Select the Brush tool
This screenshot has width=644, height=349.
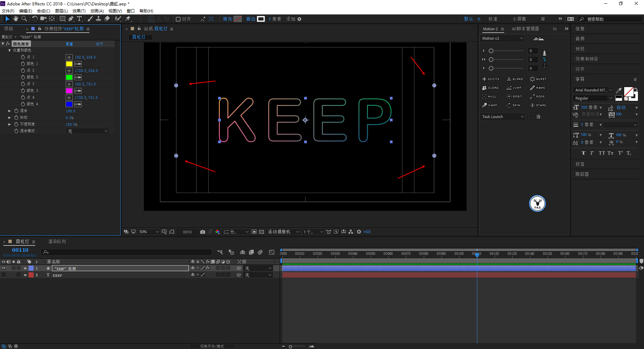90,19
